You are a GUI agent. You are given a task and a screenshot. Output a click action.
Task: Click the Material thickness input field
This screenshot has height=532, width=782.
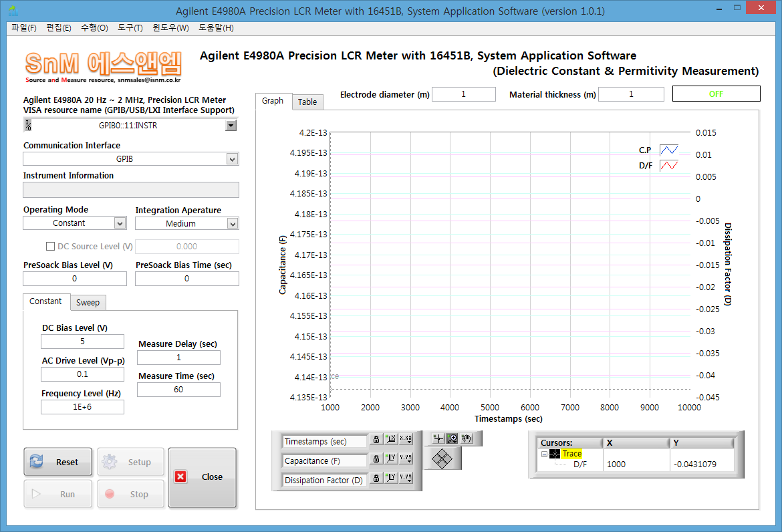[x=631, y=94]
